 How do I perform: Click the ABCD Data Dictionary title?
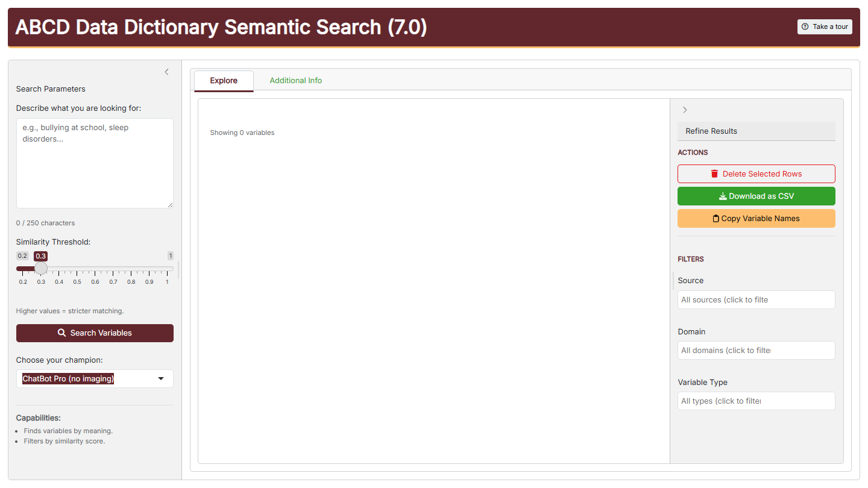[221, 27]
